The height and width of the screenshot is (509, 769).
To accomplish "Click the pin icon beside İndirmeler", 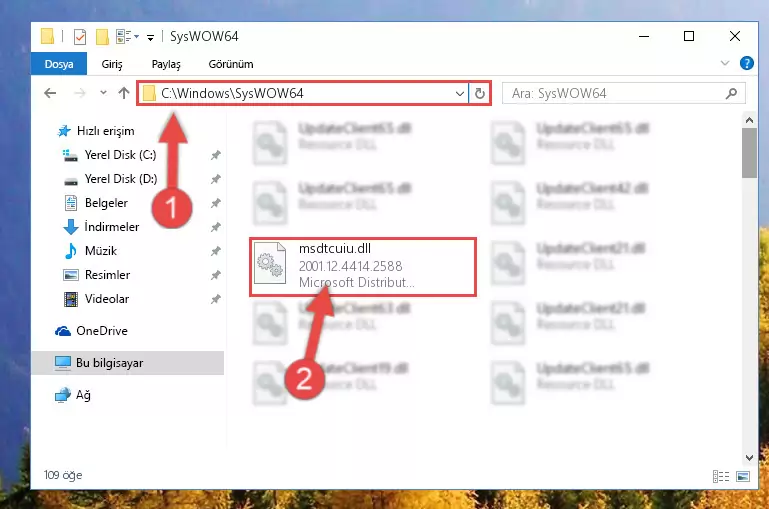I will 215,228.
